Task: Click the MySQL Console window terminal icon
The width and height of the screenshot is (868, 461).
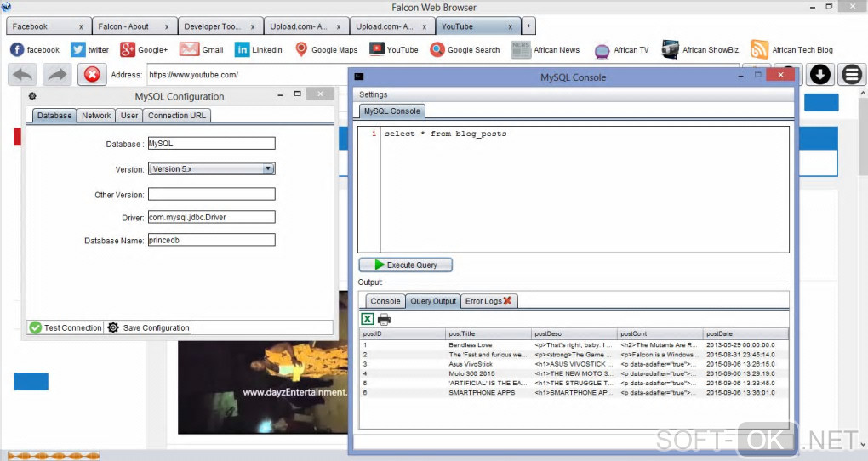Action: [x=359, y=77]
